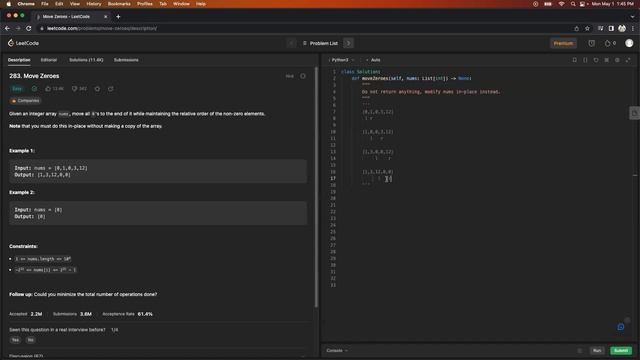Expand the Console panel
This screenshot has width=640, height=360.
[337, 351]
